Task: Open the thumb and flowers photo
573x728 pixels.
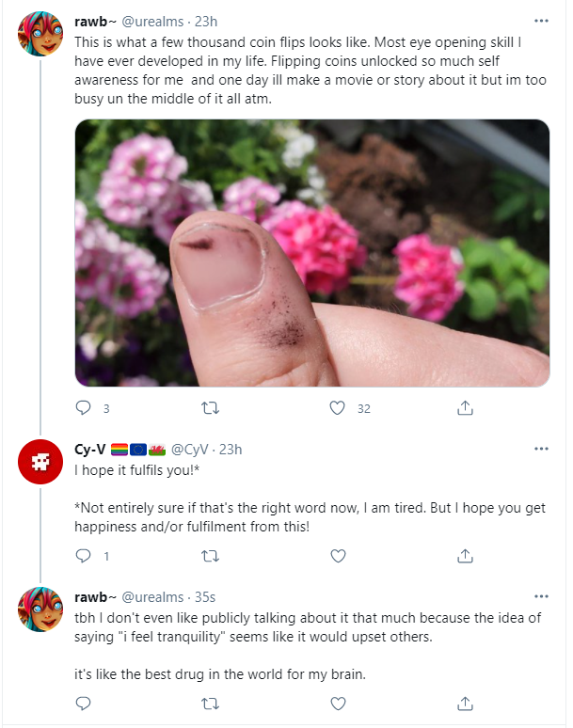Action: (x=312, y=253)
